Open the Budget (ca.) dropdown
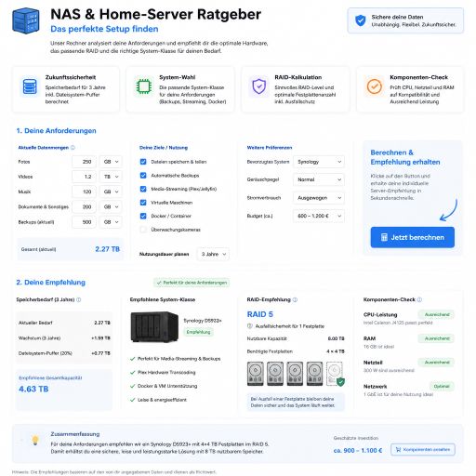476x476 pixels. pyautogui.click(x=319, y=216)
